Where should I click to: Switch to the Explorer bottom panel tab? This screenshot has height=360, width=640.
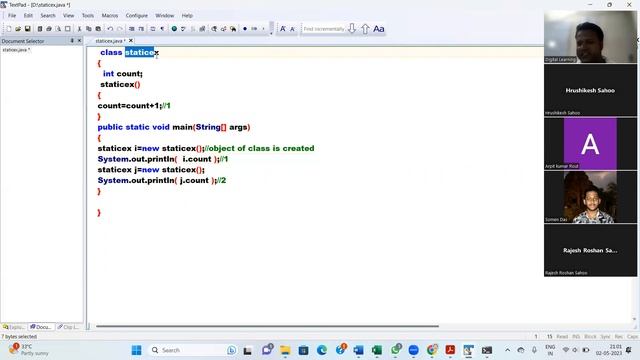tap(14, 327)
